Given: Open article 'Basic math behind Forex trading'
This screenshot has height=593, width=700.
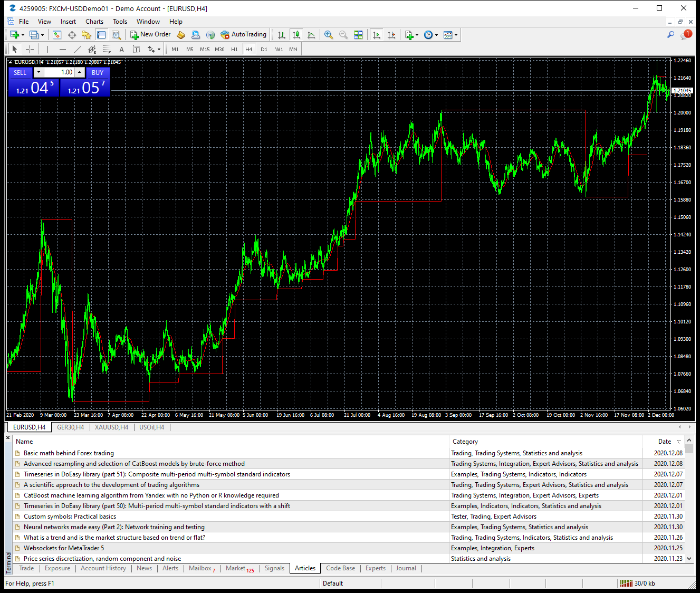Looking at the screenshot, I should (69, 453).
